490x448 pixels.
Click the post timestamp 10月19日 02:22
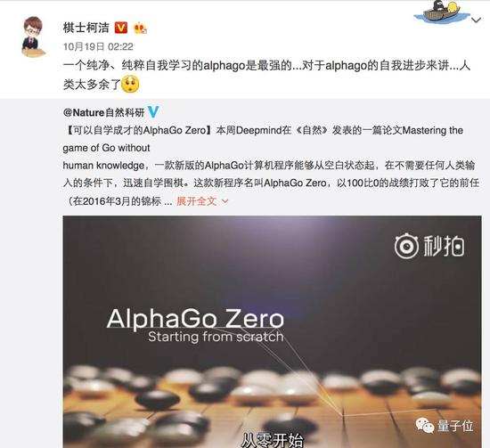click(98, 47)
